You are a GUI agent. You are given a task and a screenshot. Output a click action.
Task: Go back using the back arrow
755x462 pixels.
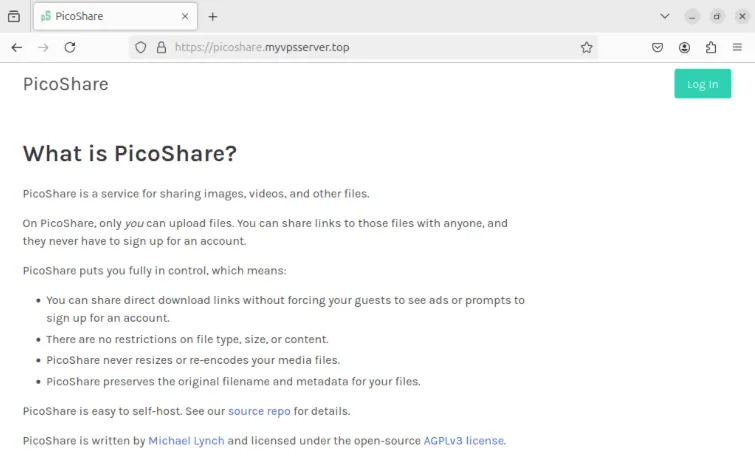(17, 47)
